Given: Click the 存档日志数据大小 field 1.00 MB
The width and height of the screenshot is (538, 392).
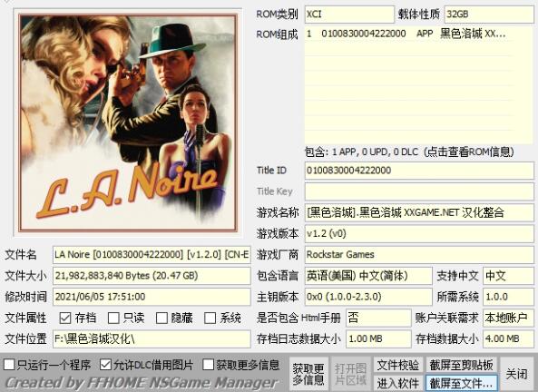Looking at the screenshot, I should point(378,339).
